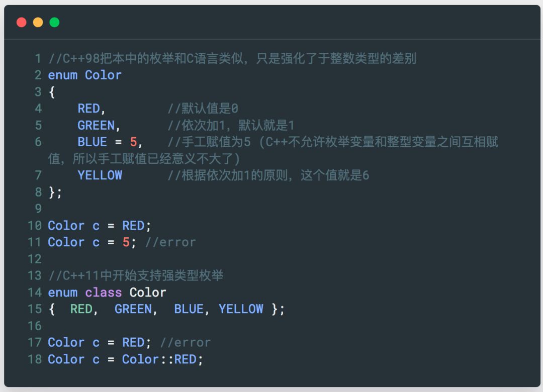Screen dimensions: 543x392
Task: Click the green maximize dot
Action: coord(54,22)
